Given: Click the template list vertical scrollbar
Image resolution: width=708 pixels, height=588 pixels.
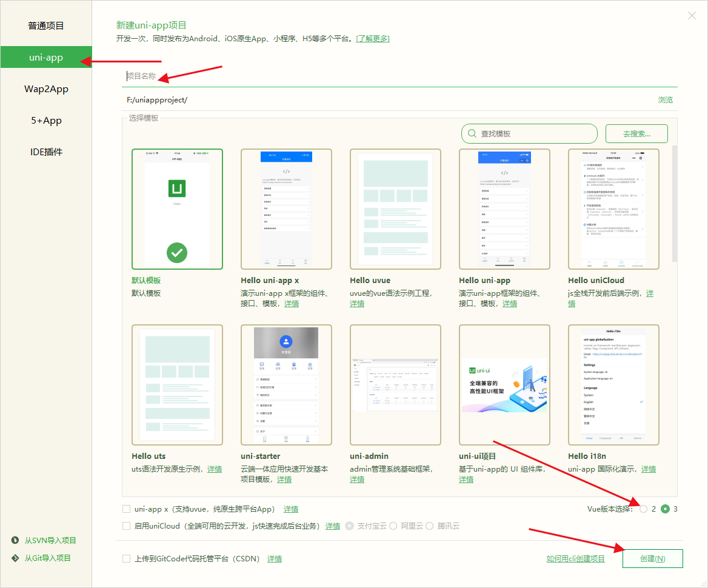Looking at the screenshot, I should [675, 204].
